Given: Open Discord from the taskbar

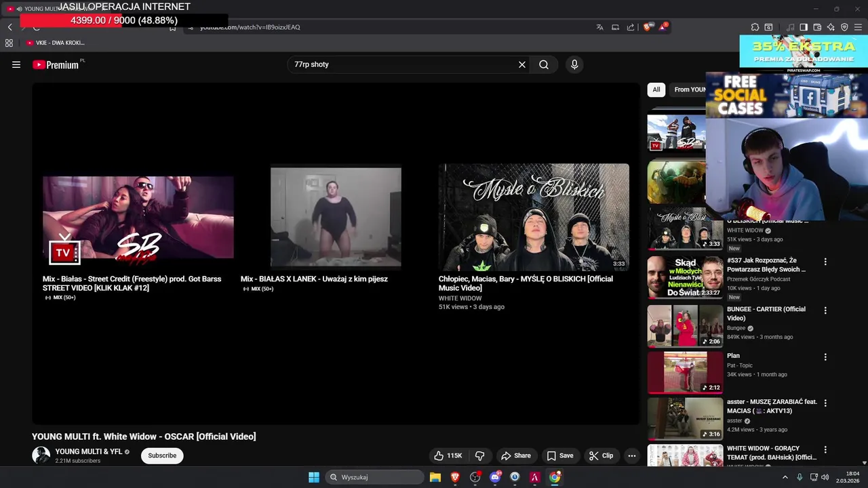Looking at the screenshot, I should tap(495, 477).
